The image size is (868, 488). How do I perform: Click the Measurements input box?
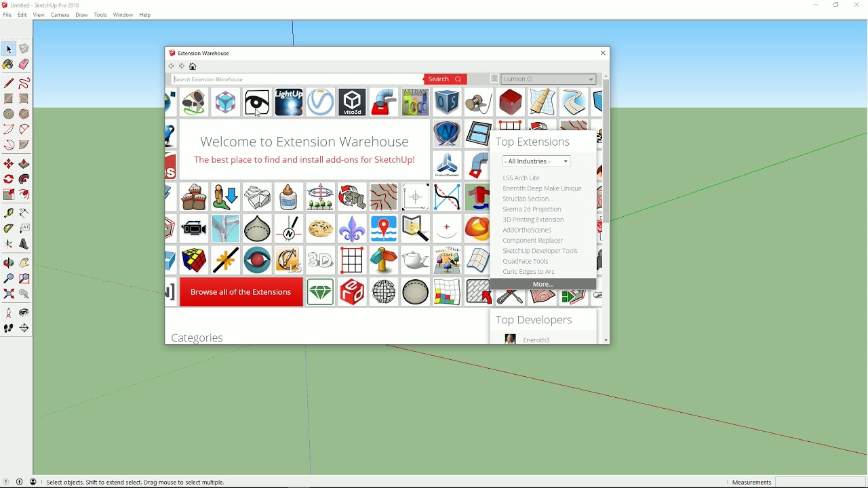(820, 482)
